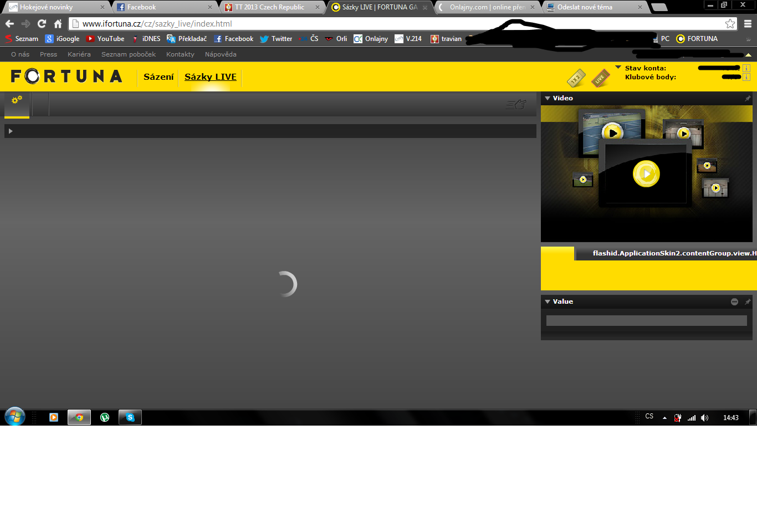This screenshot has width=757, height=532.
Task: Reload the current page
Action: (42, 24)
